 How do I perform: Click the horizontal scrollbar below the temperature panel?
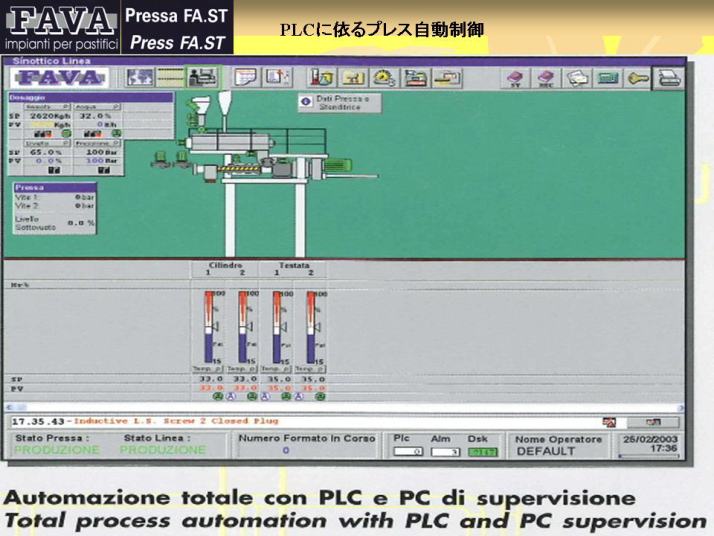(x=345, y=408)
